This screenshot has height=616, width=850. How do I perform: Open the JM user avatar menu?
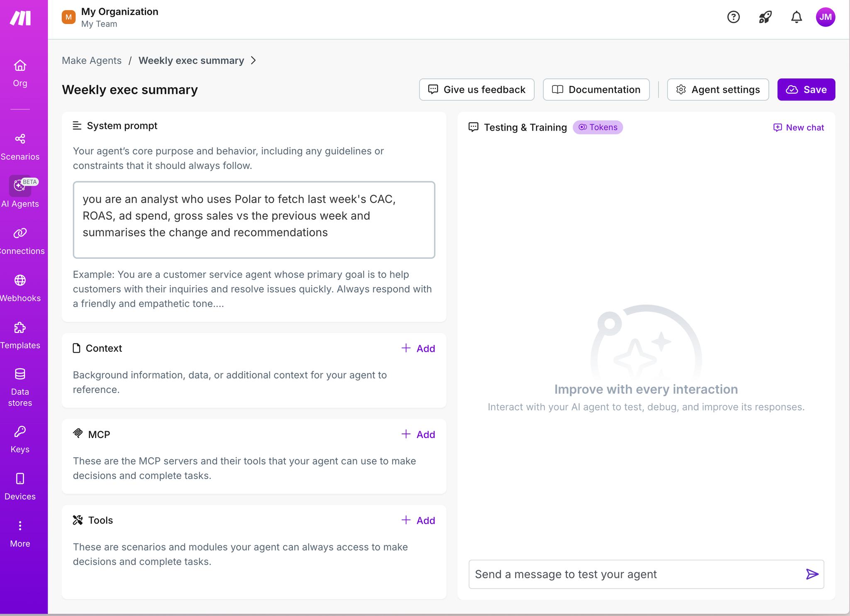(826, 17)
